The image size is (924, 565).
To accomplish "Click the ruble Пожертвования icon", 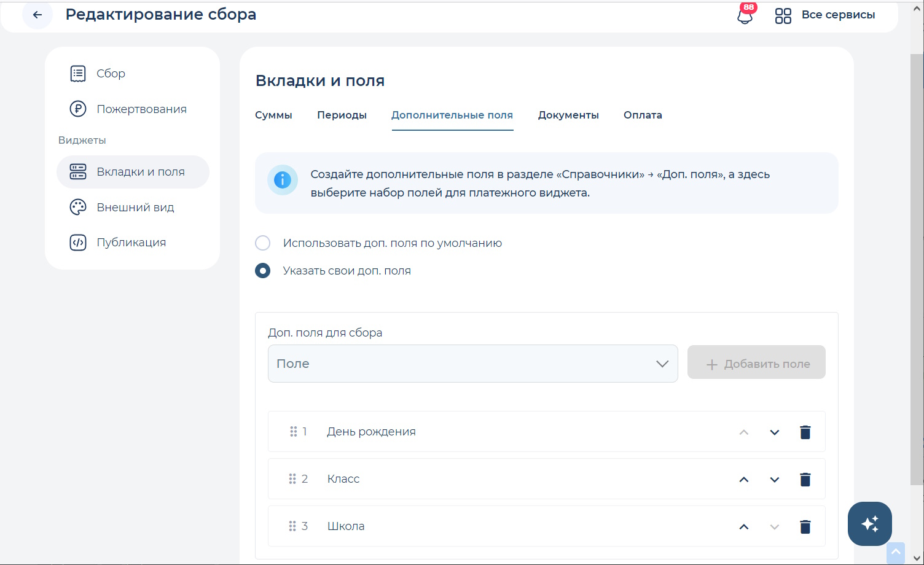I will 78,109.
